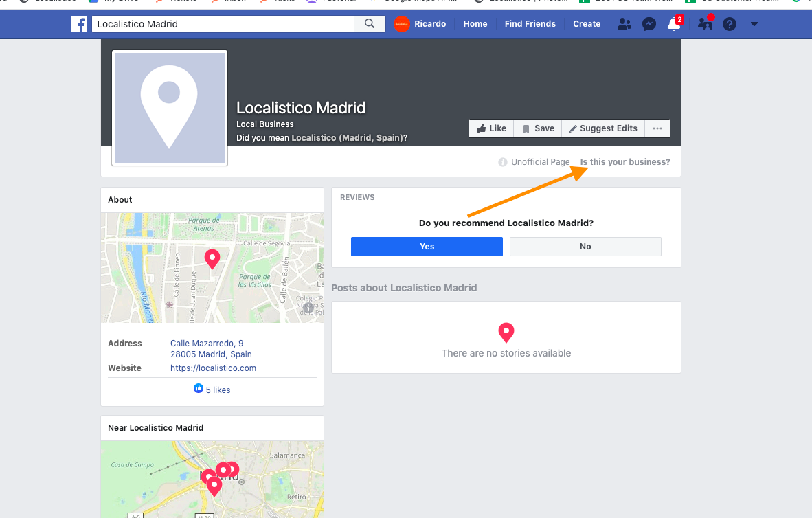Click the Unofficial Page info icon
The width and height of the screenshot is (812, 518).
coord(502,162)
